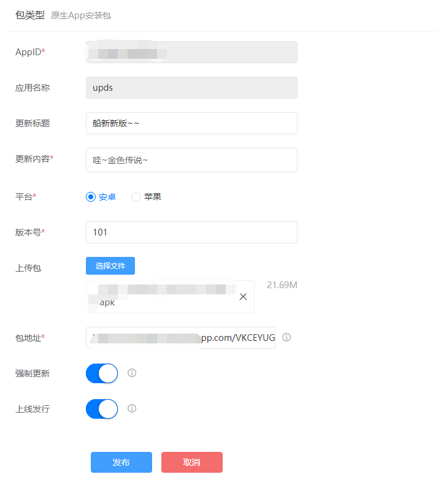Click the 版本号 field label
The height and width of the screenshot is (504, 438).
coord(30,232)
